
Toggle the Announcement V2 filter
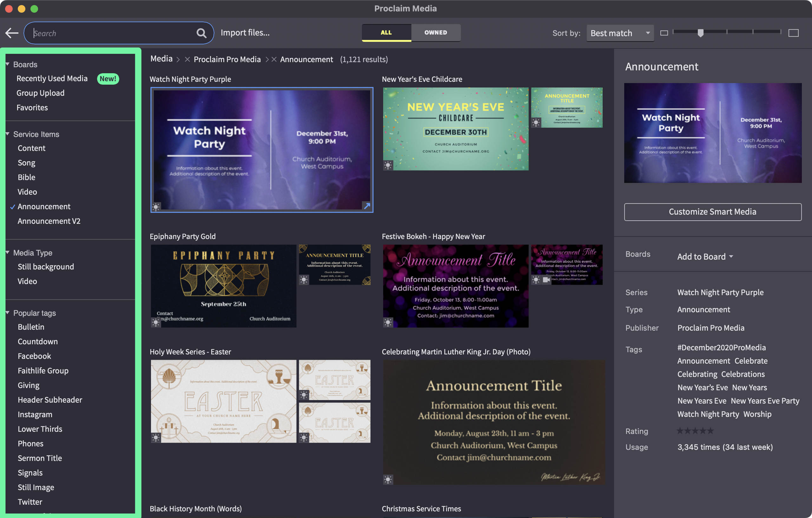49,221
